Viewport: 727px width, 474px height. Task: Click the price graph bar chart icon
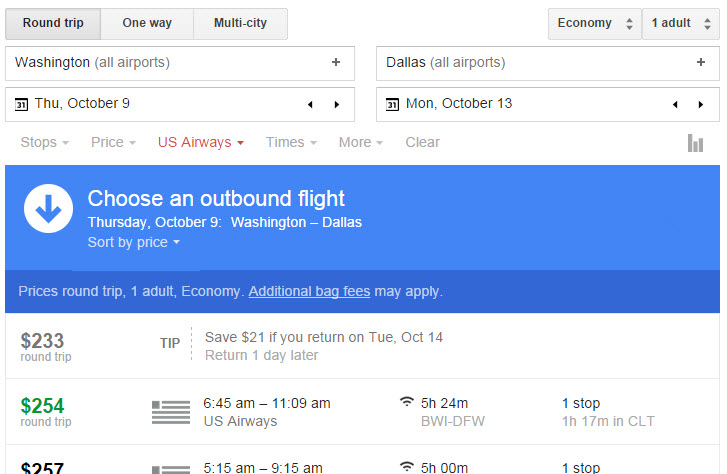(x=695, y=143)
